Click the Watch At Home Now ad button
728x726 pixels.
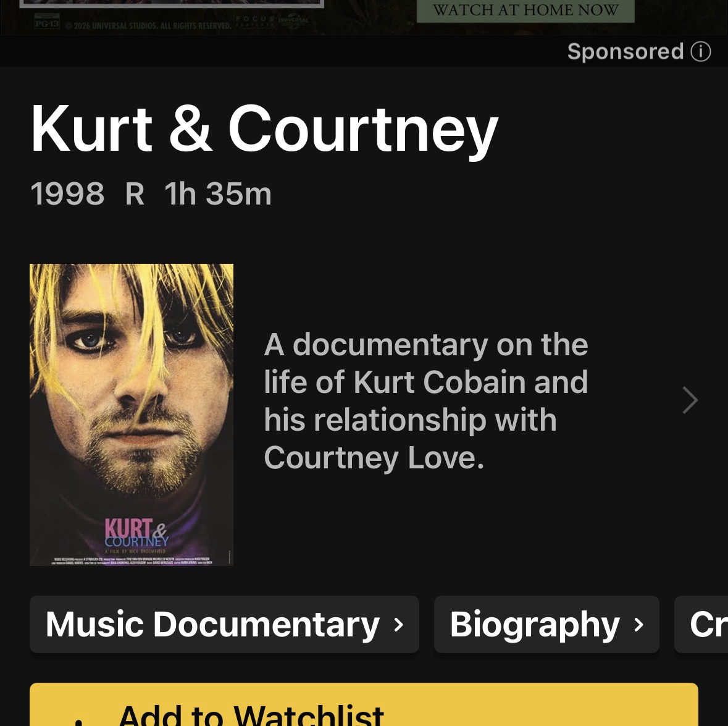525,11
